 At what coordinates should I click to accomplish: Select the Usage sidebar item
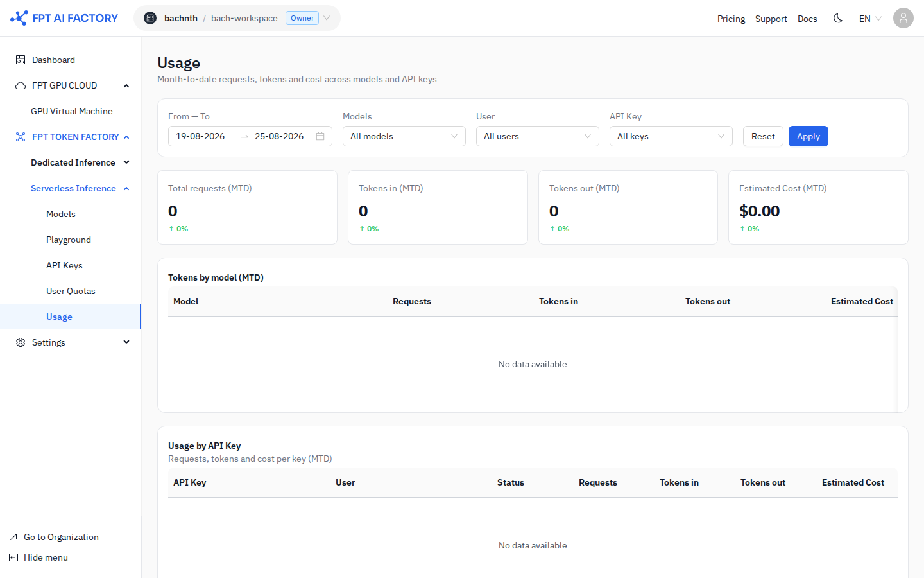click(71, 317)
